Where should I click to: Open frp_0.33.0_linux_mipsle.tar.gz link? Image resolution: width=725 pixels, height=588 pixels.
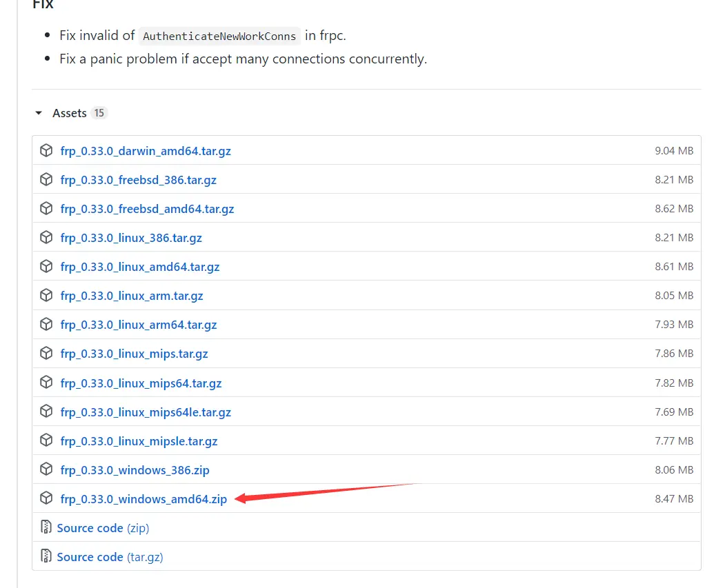coord(139,441)
